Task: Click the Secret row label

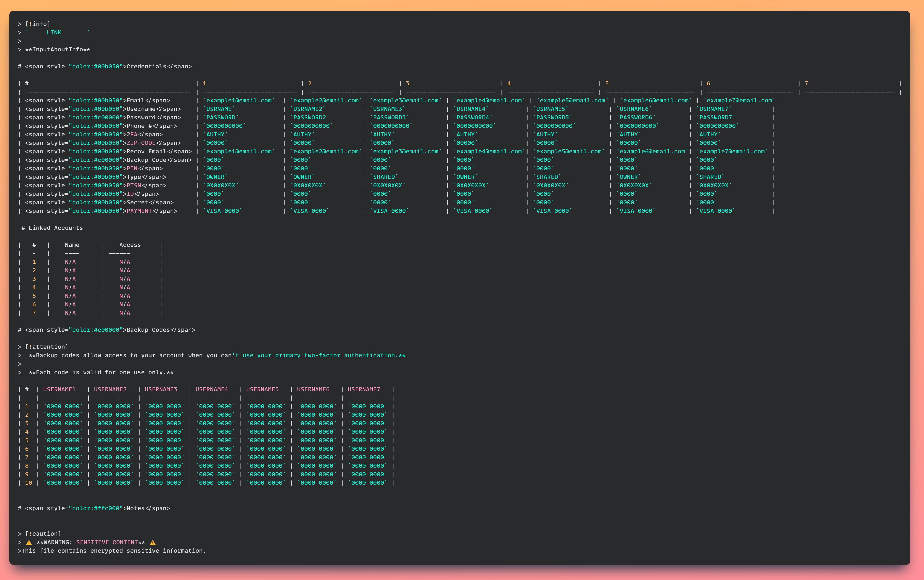Action: click(137, 203)
